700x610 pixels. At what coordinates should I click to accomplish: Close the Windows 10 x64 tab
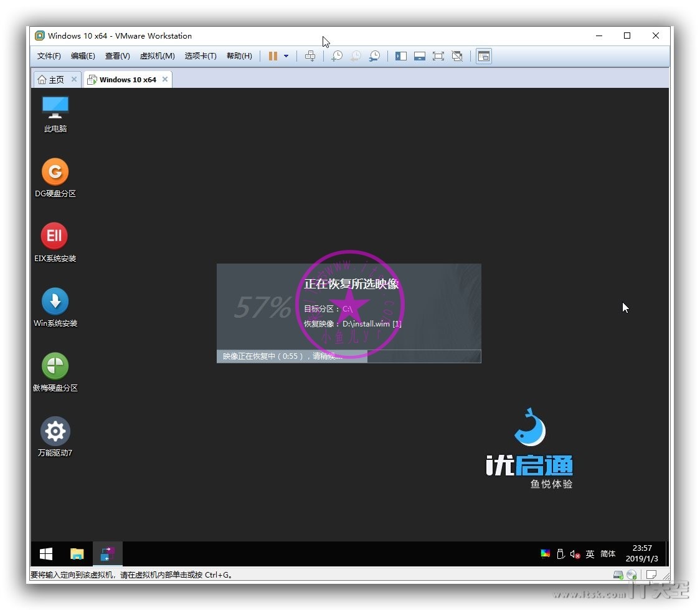[165, 79]
